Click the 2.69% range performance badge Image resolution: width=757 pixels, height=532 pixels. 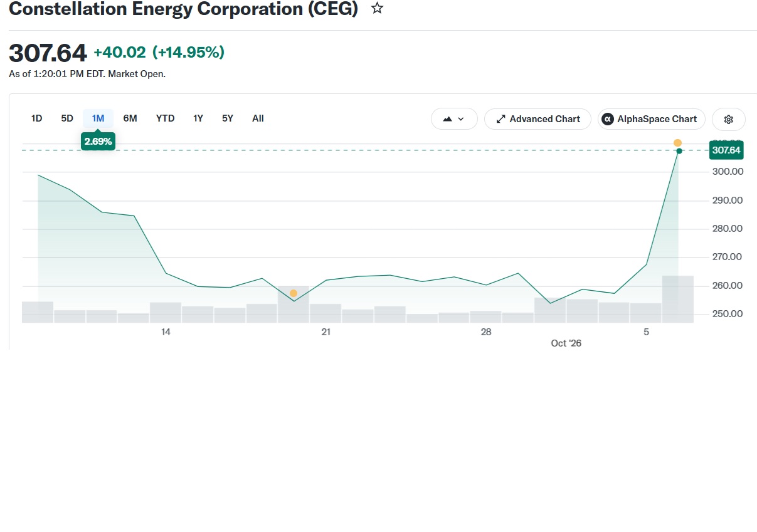coord(98,142)
